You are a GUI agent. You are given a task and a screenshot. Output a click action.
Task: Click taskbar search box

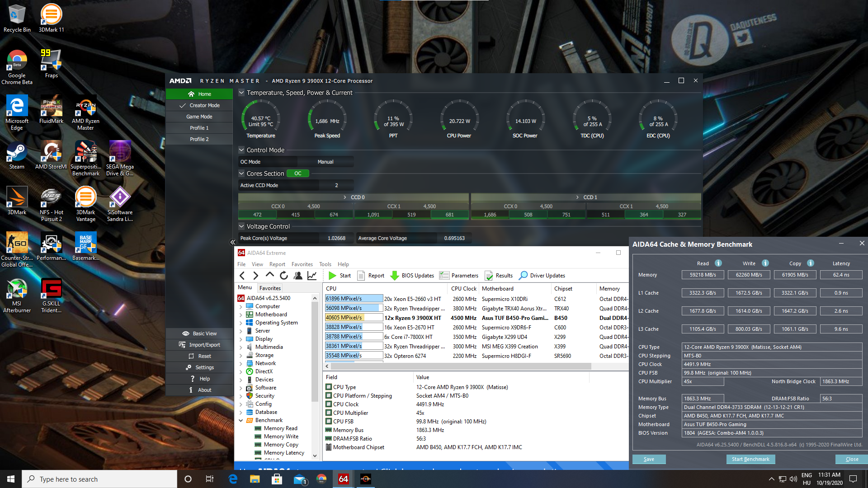(x=99, y=479)
